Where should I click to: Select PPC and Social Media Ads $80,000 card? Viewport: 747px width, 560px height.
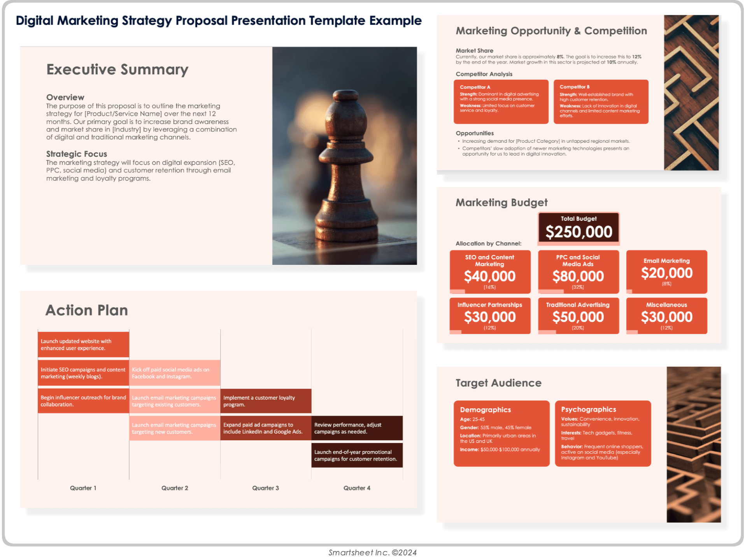pos(579,272)
